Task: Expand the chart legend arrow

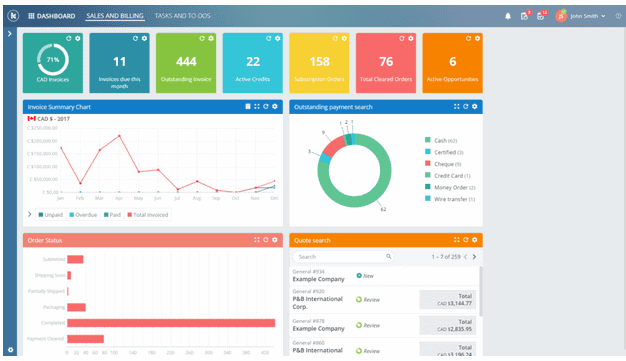Action: coord(30,214)
